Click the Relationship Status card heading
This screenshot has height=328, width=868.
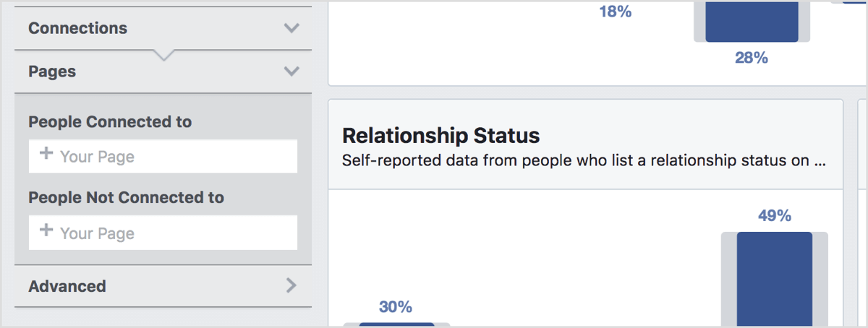click(441, 136)
